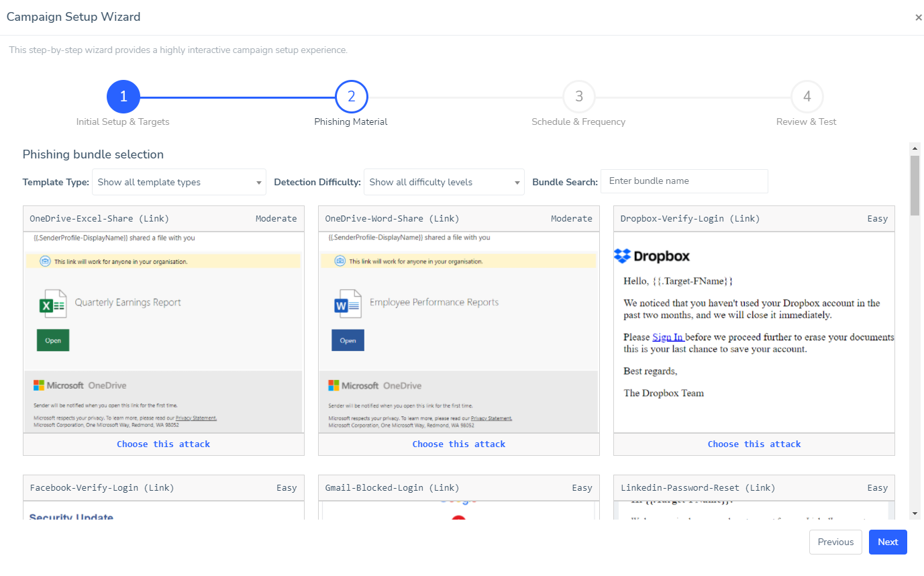Click Security Update heading in Facebook preview

71,517
